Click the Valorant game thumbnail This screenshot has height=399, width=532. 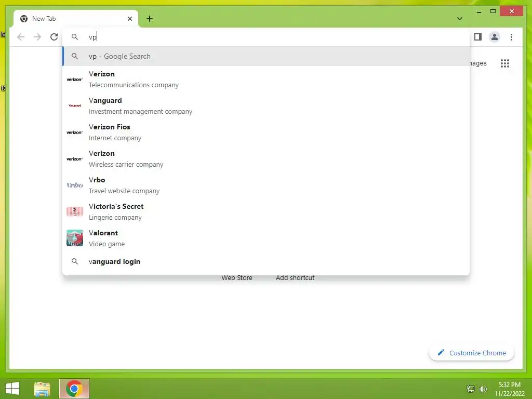[x=75, y=238]
